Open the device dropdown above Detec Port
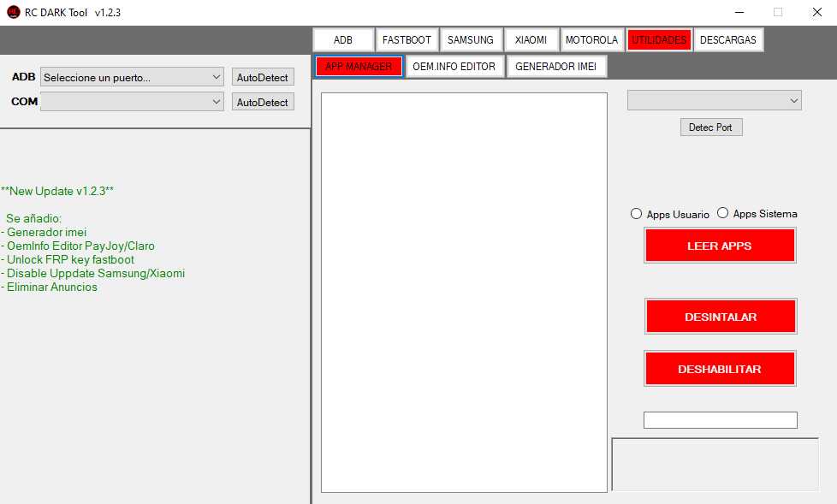The height and width of the screenshot is (504, 837). coord(714,101)
